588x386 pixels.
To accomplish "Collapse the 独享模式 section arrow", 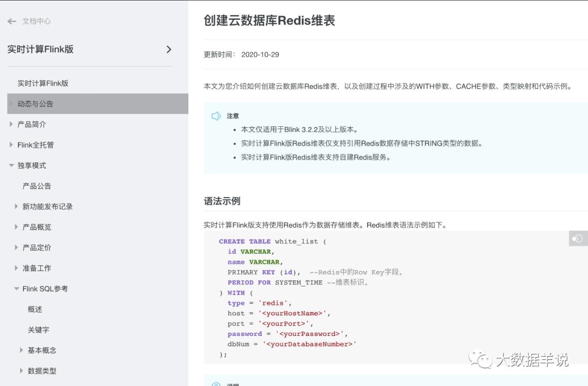I will tap(11, 166).
